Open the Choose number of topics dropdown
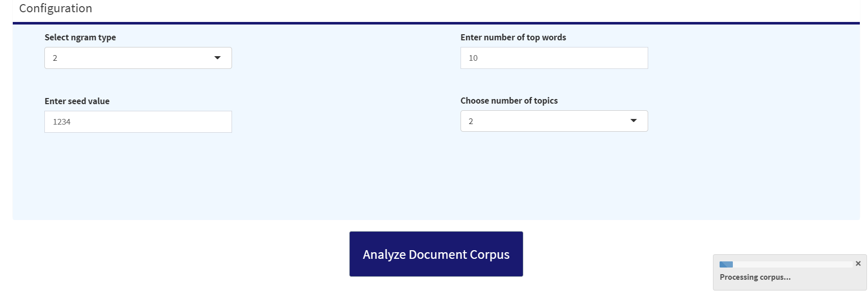Image resolution: width=868 pixels, height=291 pixels. coord(554,122)
